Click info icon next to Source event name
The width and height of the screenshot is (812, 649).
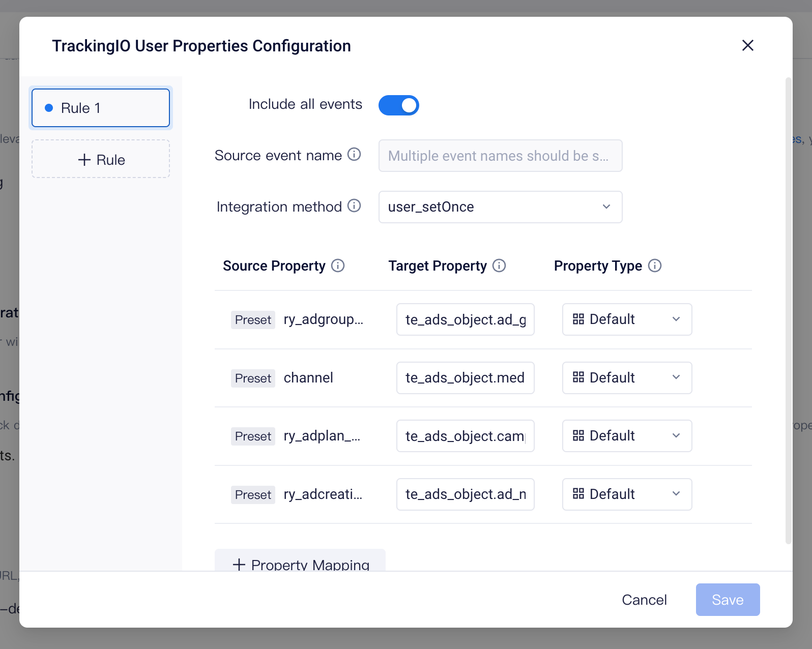coord(354,154)
